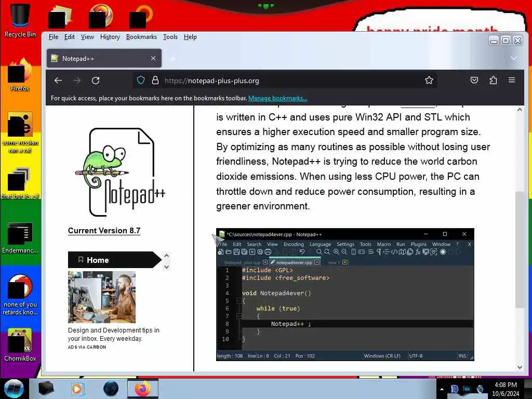
Task: Open the tracking protection shield icon
Action: pyautogui.click(x=141, y=81)
